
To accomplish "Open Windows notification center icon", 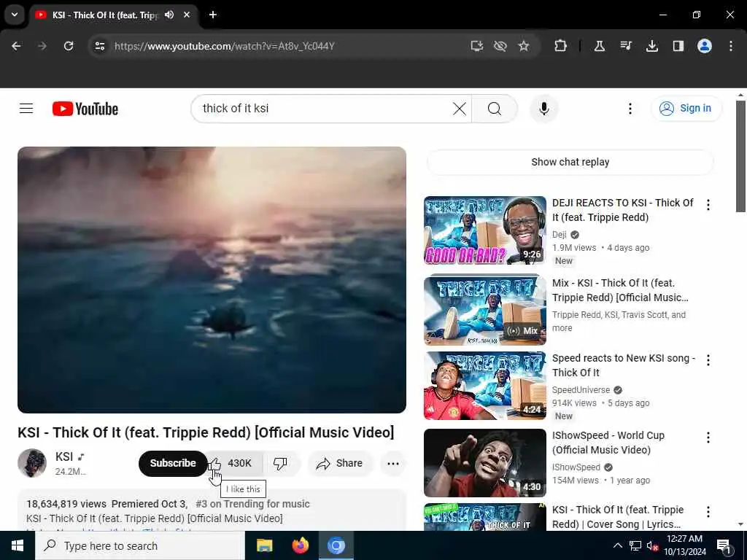I will (x=724, y=545).
